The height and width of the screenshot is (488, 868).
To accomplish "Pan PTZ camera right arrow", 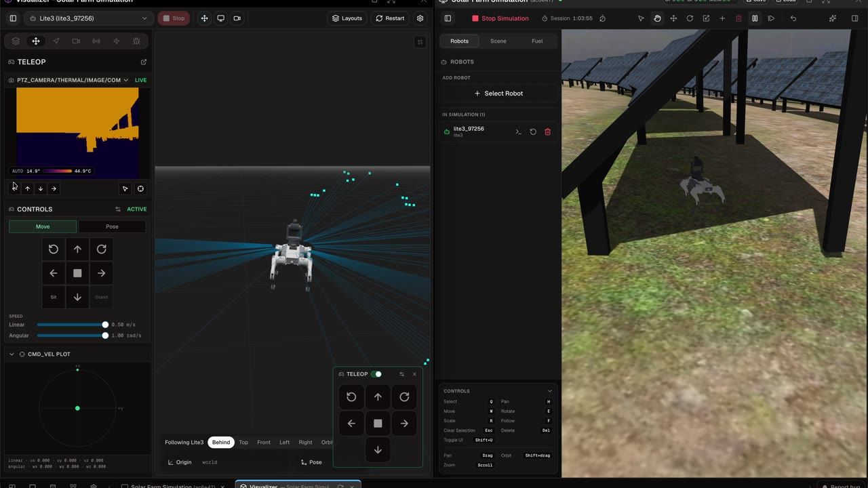I will click(x=54, y=188).
